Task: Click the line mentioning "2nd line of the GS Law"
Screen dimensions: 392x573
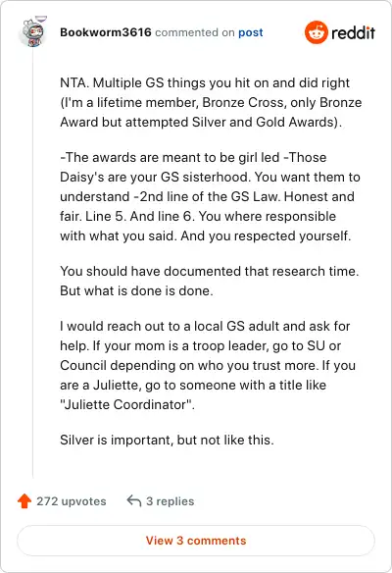Action: coord(207,196)
